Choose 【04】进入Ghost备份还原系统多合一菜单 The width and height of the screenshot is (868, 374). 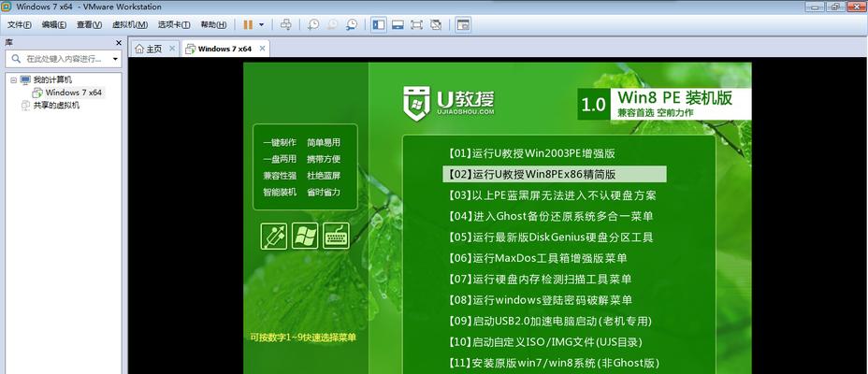tap(550, 216)
